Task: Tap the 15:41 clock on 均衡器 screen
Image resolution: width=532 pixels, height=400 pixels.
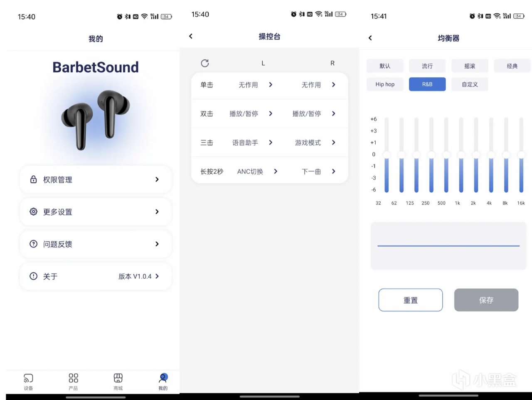Action: pos(379,16)
